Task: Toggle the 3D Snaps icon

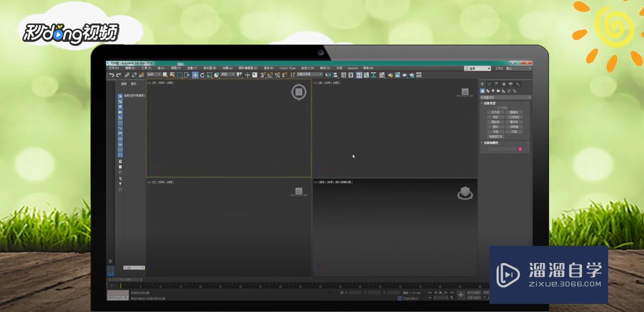Action: click(x=262, y=75)
